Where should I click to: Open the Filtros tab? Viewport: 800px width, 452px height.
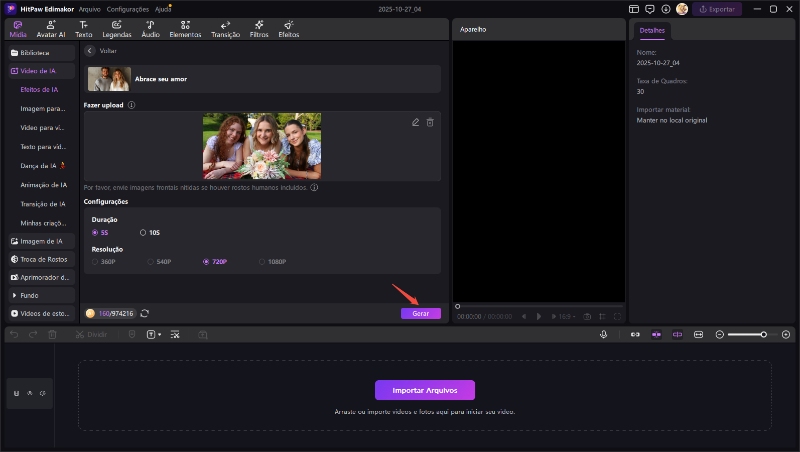pyautogui.click(x=259, y=29)
